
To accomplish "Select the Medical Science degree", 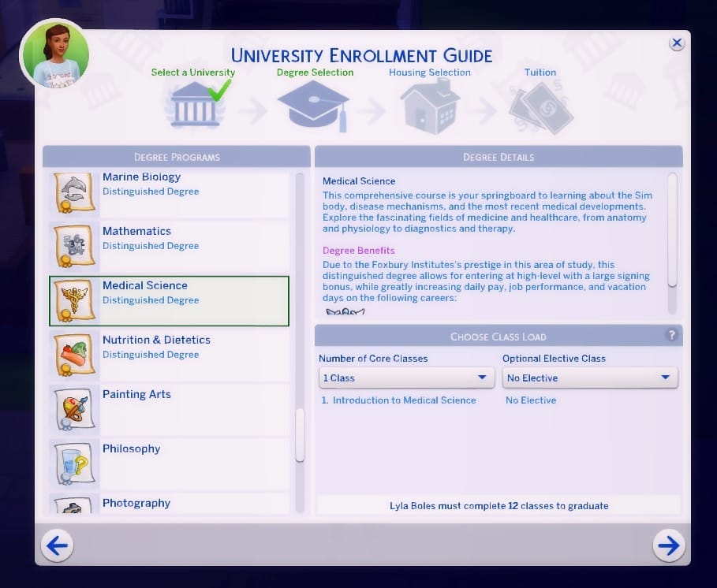I will [x=169, y=301].
